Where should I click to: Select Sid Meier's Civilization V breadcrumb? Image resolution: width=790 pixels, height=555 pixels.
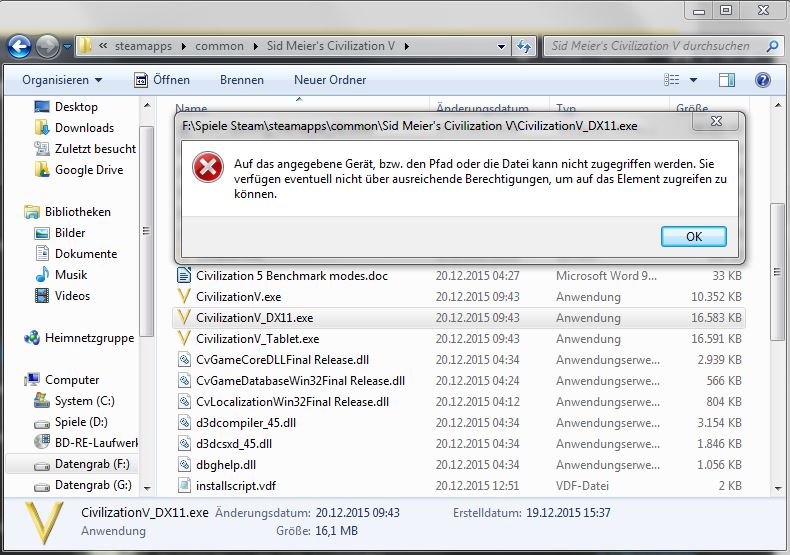(331, 46)
